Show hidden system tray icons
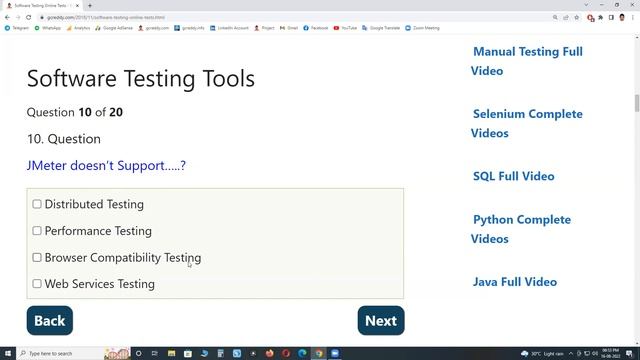Screen dimensions: 640x360 tap(571, 353)
